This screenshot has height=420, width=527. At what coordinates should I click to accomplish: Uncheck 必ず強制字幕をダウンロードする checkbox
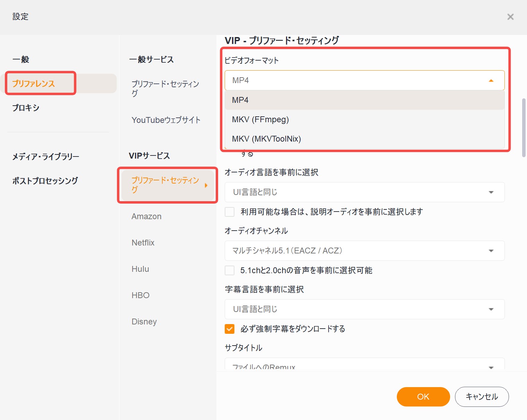(230, 329)
